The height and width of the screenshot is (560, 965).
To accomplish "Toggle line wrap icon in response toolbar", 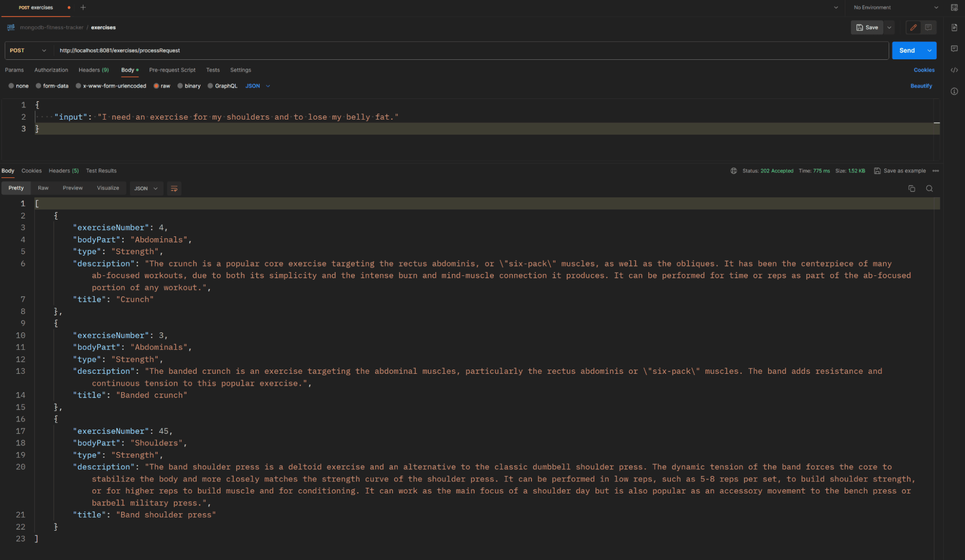I will [x=174, y=189].
